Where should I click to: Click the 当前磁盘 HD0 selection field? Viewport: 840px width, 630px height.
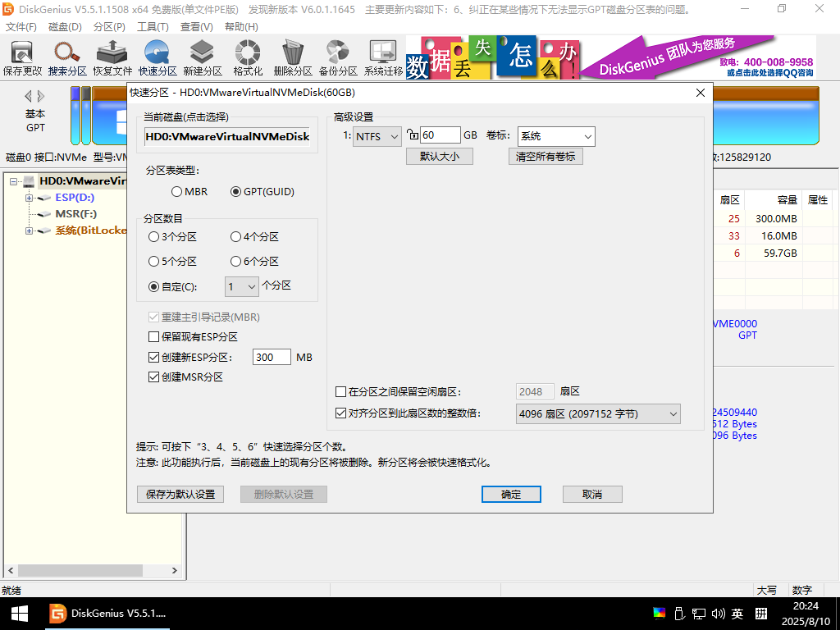pyautogui.click(x=227, y=137)
